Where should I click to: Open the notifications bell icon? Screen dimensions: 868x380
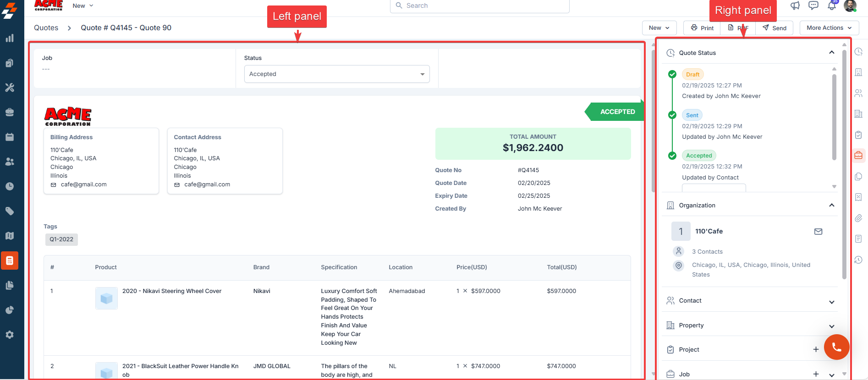click(832, 5)
